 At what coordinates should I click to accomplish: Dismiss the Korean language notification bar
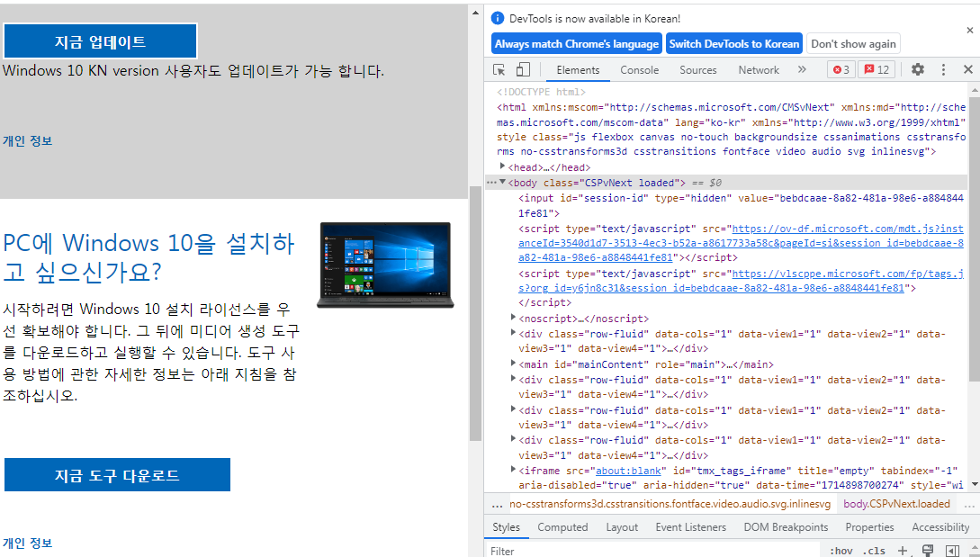[970, 30]
